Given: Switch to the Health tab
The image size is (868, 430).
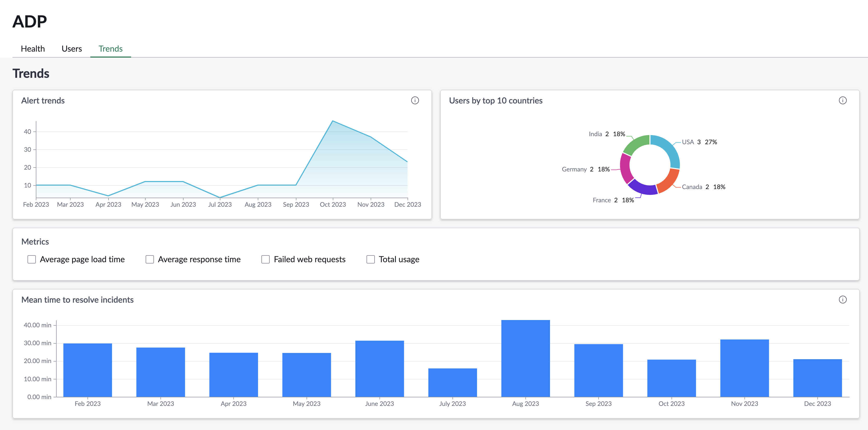Looking at the screenshot, I should pyautogui.click(x=33, y=49).
